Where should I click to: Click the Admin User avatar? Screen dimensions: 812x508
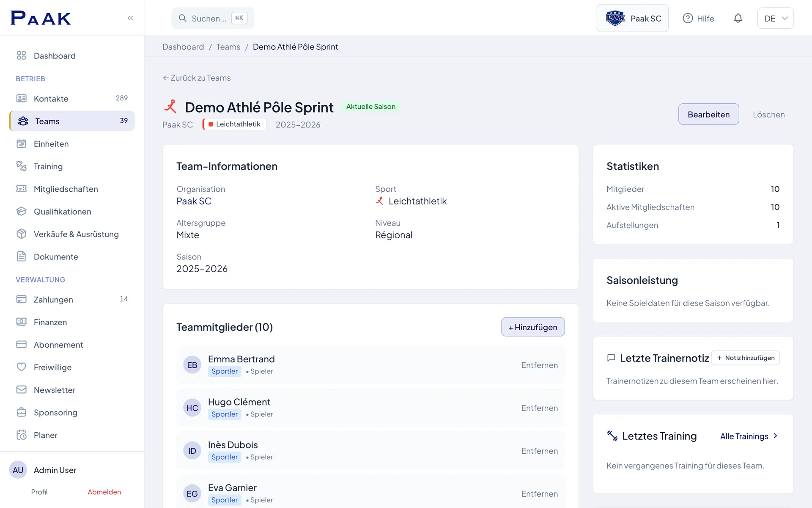[18, 470]
